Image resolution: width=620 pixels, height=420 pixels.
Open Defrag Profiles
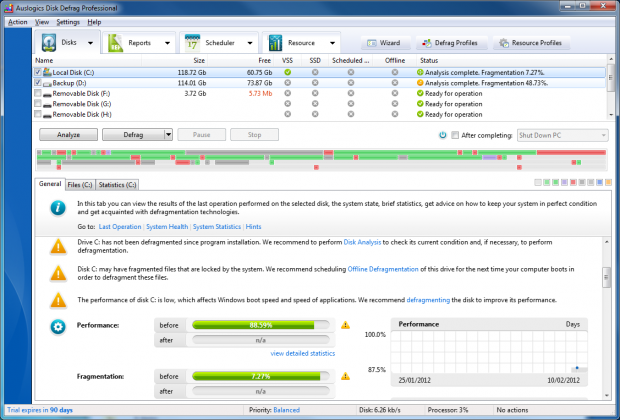[x=450, y=43]
